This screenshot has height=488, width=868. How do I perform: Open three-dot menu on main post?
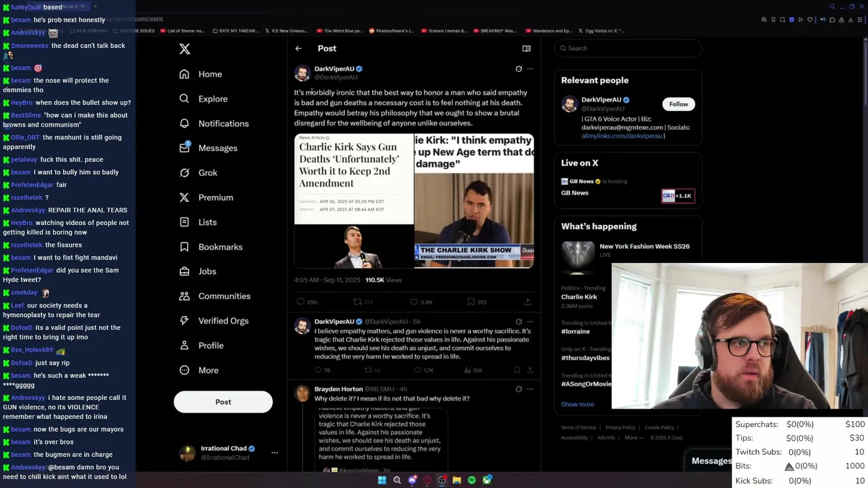coord(530,68)
